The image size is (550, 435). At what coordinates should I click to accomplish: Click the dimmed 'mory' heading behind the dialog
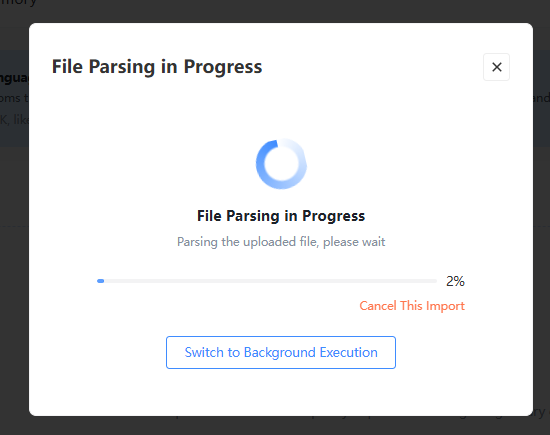tap(18, 3)
